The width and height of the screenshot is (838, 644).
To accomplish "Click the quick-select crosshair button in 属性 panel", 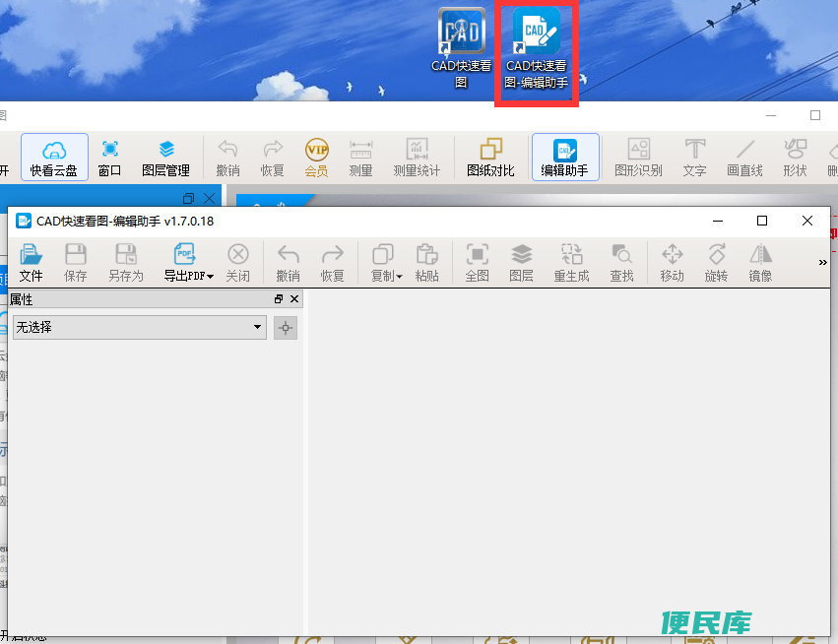I will [286, 327].
